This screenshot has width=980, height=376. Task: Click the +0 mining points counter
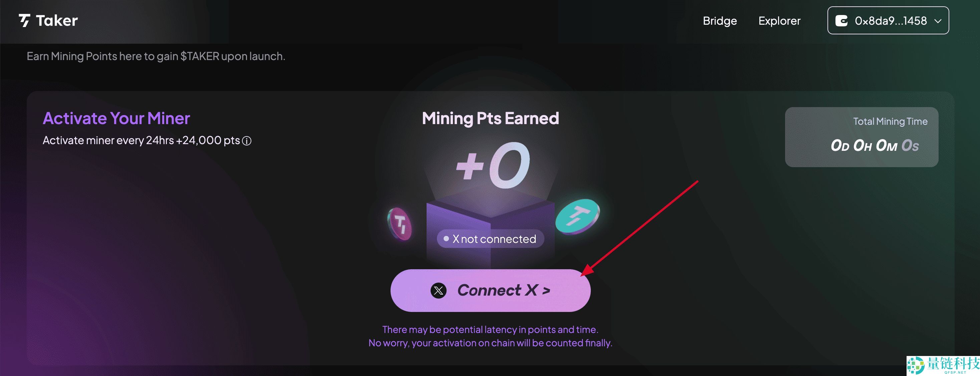(x=493, y=165)
